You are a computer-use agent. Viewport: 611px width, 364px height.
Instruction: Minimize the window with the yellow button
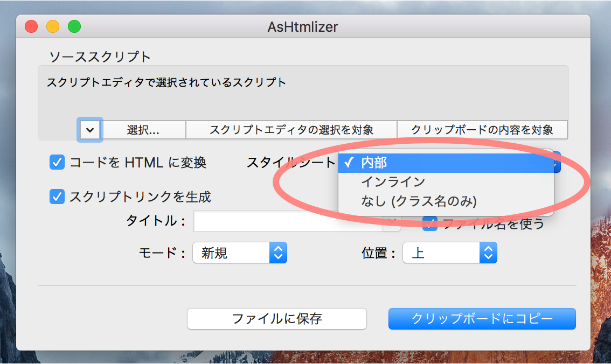(53, 26)
